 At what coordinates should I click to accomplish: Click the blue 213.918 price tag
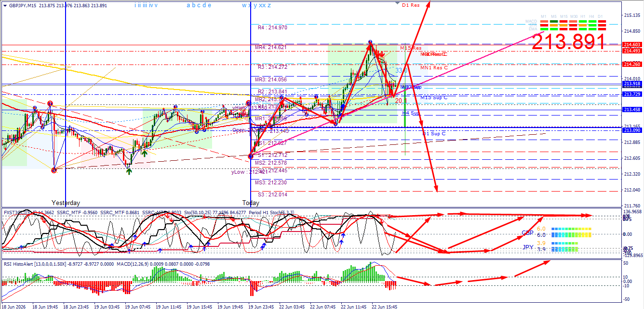[631, 84]
